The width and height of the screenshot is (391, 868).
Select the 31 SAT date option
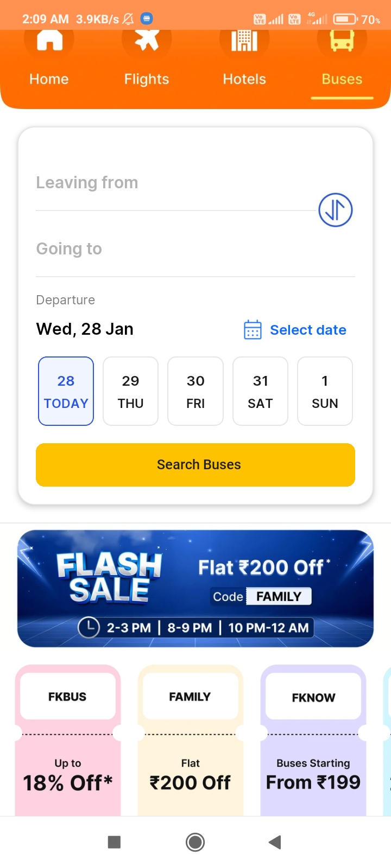[260, 391]
